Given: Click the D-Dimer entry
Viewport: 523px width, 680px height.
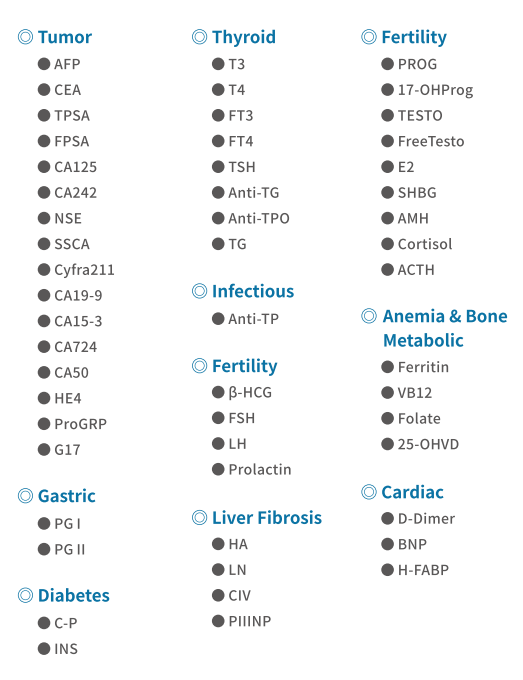Looking at the screenshot, I should (426, 518).
